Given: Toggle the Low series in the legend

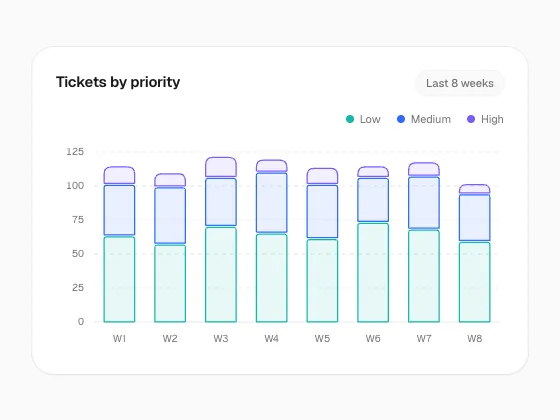Looking at the screenshot, I should pos(363,119).
